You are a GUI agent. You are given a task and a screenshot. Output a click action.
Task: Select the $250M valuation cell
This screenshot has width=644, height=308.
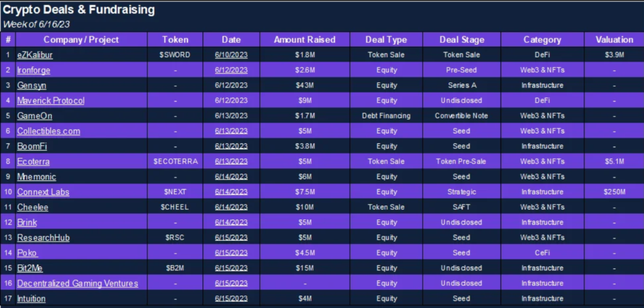point(614,192)
